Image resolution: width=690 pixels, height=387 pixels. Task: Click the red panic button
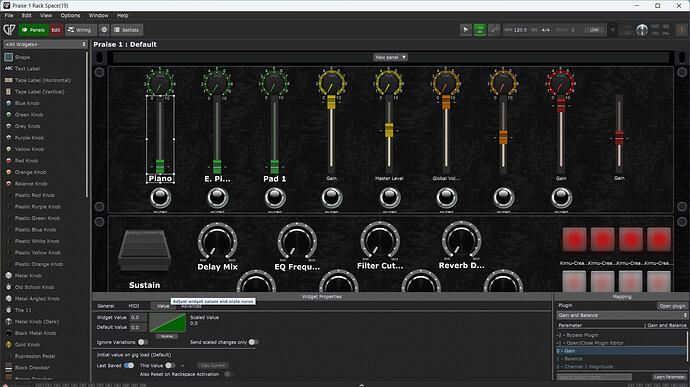pyautogui.click(x=682, y=30)
